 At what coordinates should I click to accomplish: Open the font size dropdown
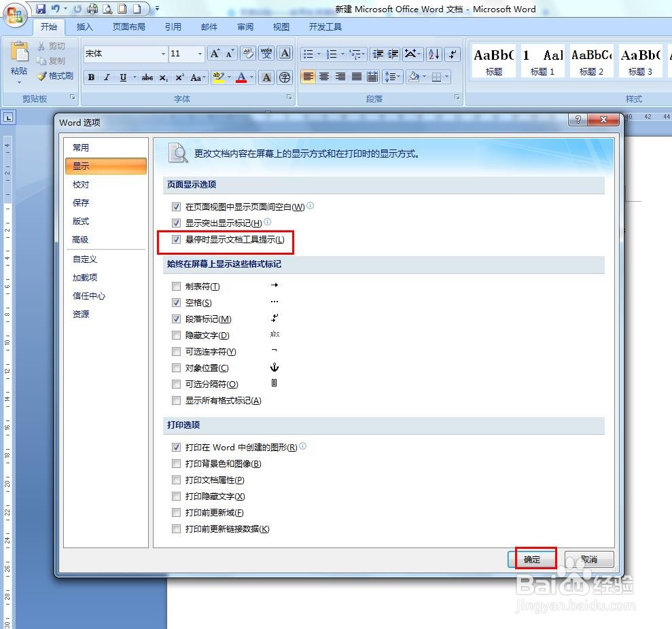pyautogui.click(x=200, y=54)
